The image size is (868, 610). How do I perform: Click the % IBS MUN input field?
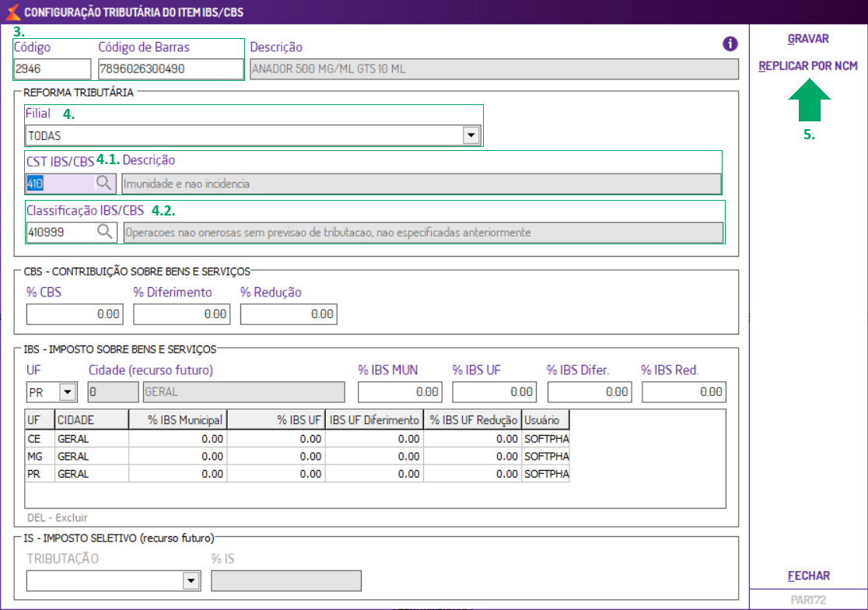click(400, 392)
